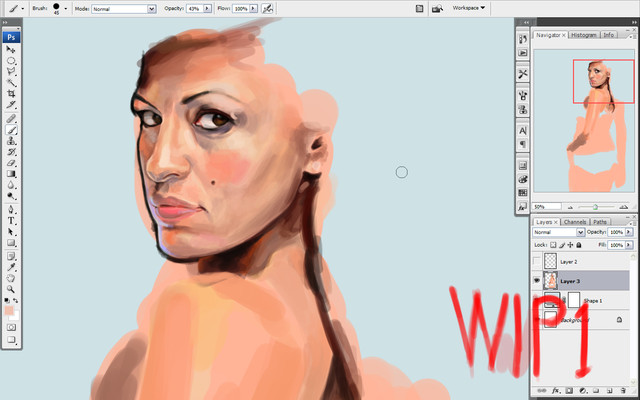
Task: Select the Zoom tool
Action: 11,289
